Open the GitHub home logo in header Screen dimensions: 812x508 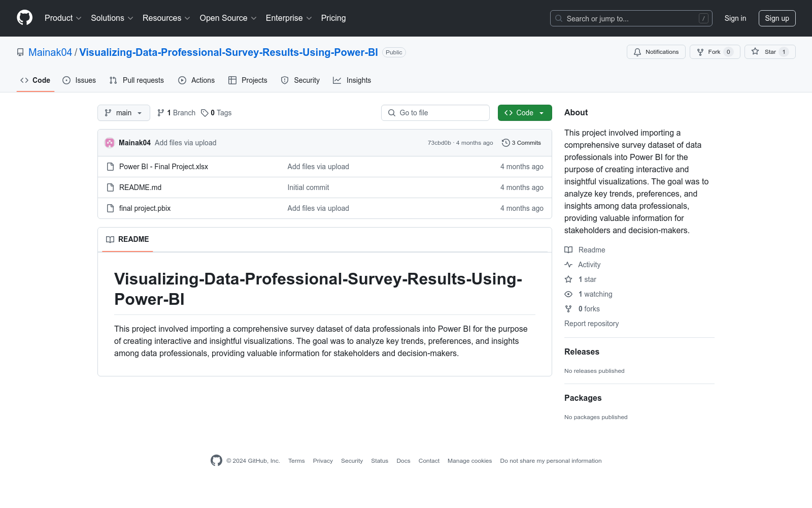point(24,18)
